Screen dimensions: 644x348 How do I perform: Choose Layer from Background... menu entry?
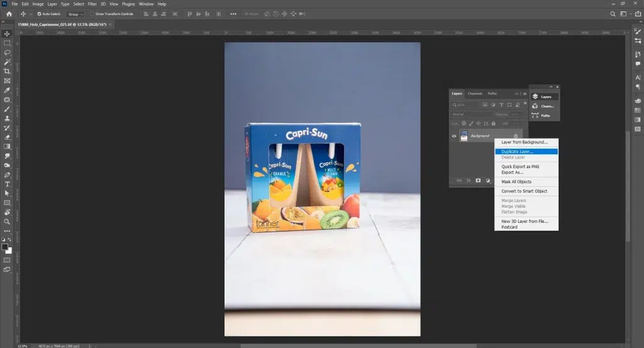click(525, 142)
